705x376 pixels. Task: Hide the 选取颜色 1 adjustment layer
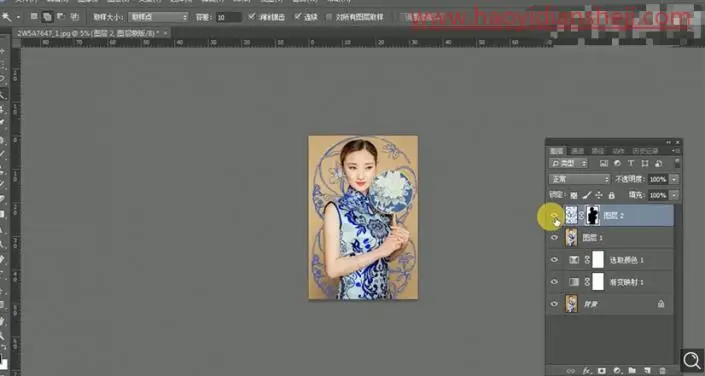(554, 260)
